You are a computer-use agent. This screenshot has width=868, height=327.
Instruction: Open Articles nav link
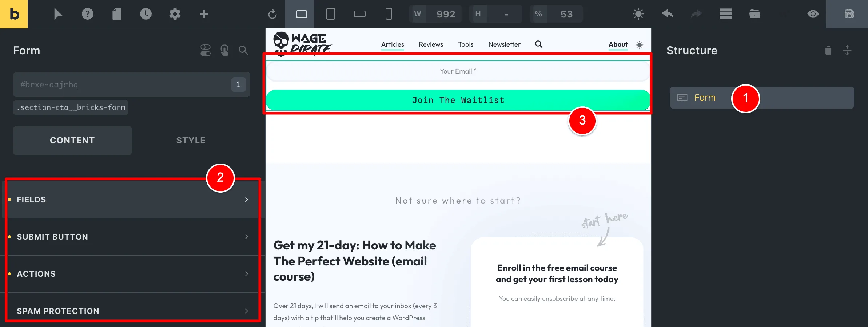tap(393, 44)
